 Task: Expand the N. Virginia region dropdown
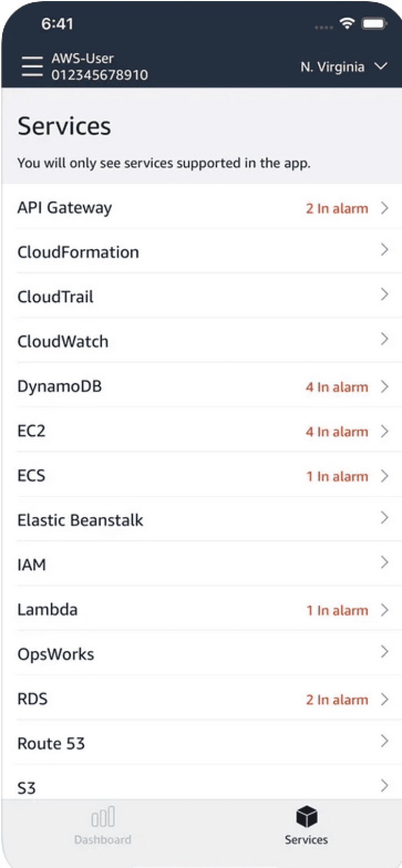click(x=343, y=67)
